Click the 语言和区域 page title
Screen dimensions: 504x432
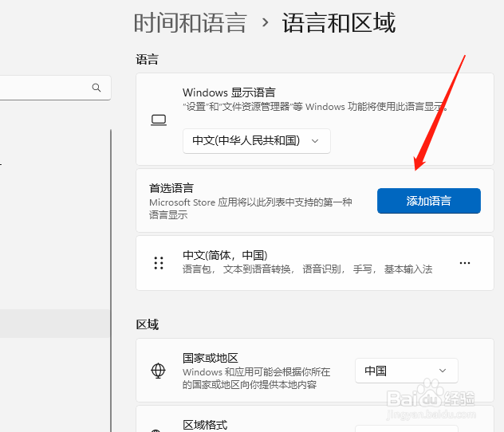(x=338, y=23)
